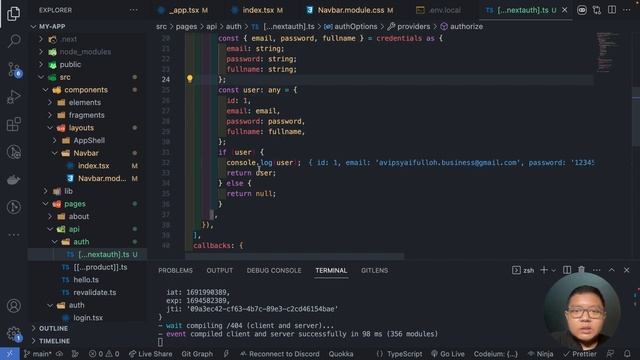640x360 pixels.
Task: Click Codeium status item
Action: [496, 353]
